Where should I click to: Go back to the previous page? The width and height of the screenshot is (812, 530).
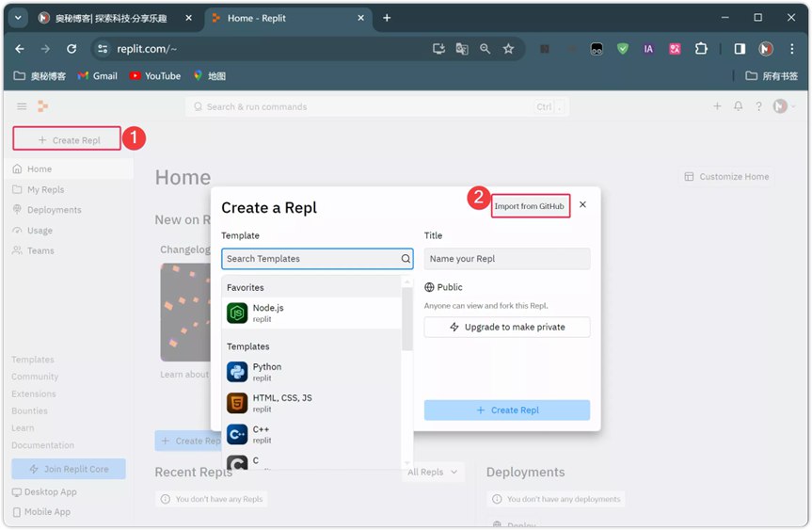[x=20, y=49]
